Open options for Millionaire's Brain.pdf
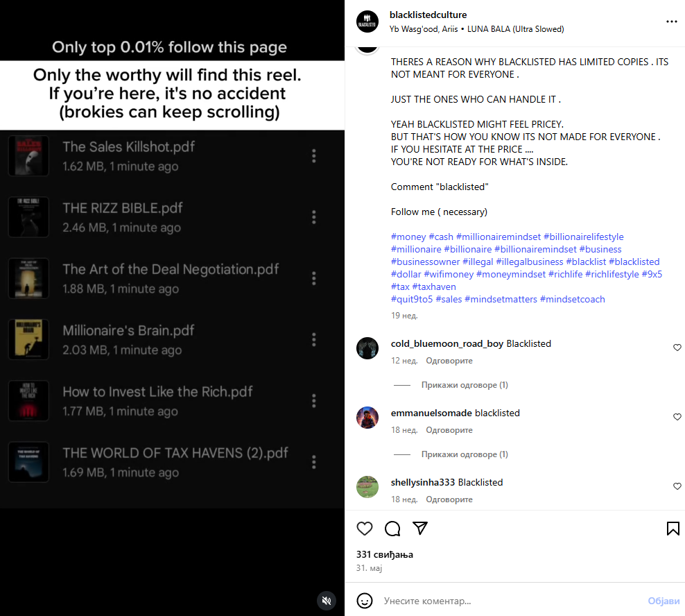 tap(313, 340)
